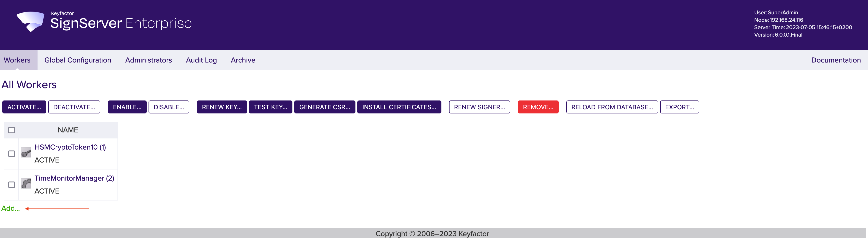868x238 pixels.
Task: Check the HSMCryptoToken10 row checkbox
Action: pos(12,154)
